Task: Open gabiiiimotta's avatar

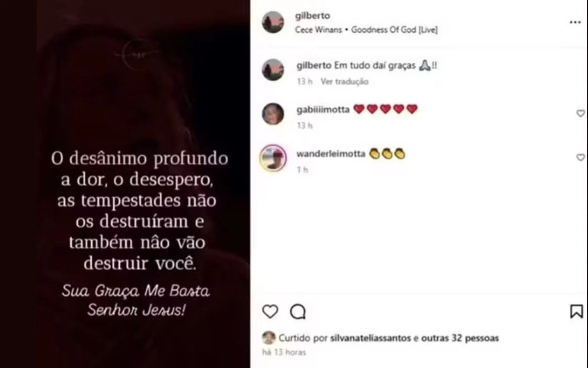Action: [273, 114]
